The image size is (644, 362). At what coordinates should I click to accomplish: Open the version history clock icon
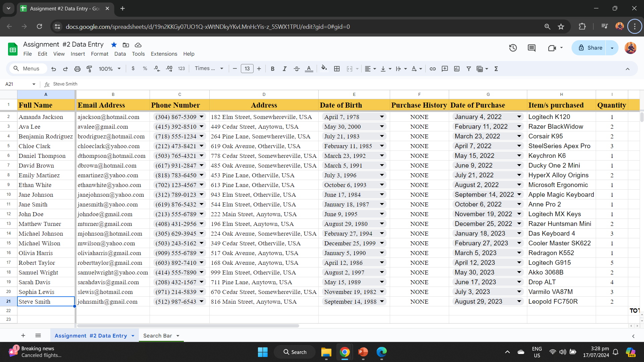click(x=513, y=48)
